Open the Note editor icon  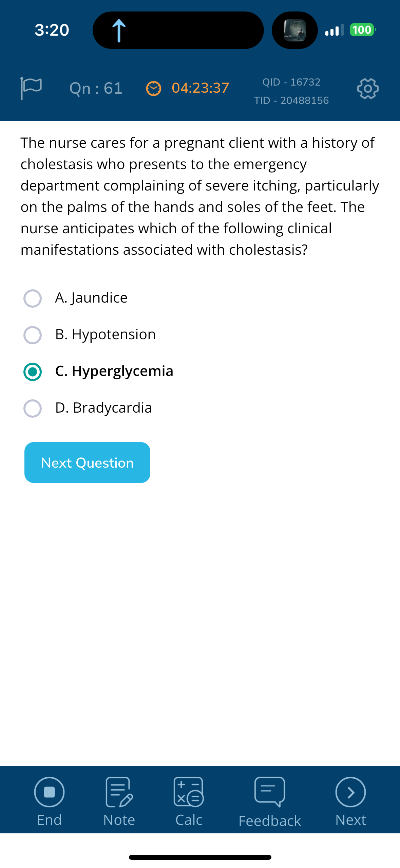[x=119, y=792]
